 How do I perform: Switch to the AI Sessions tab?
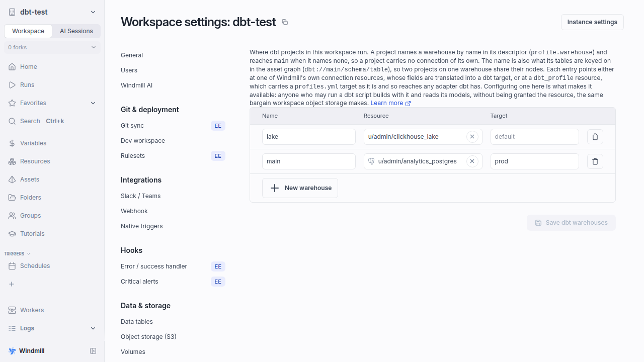[76, 31]
